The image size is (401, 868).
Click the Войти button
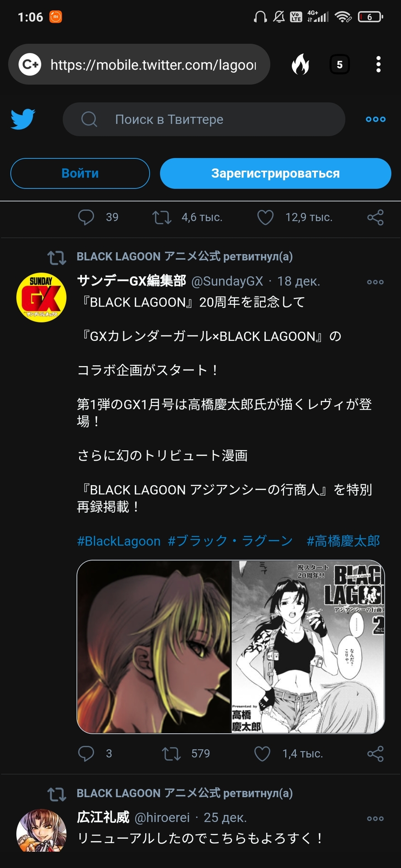80,173
